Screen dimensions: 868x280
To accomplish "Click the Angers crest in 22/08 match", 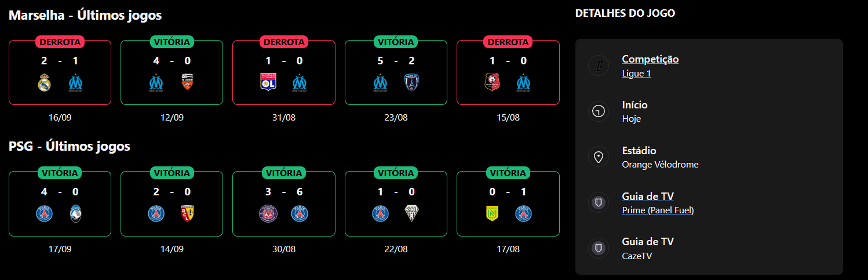I will click(x=411, y=214).
